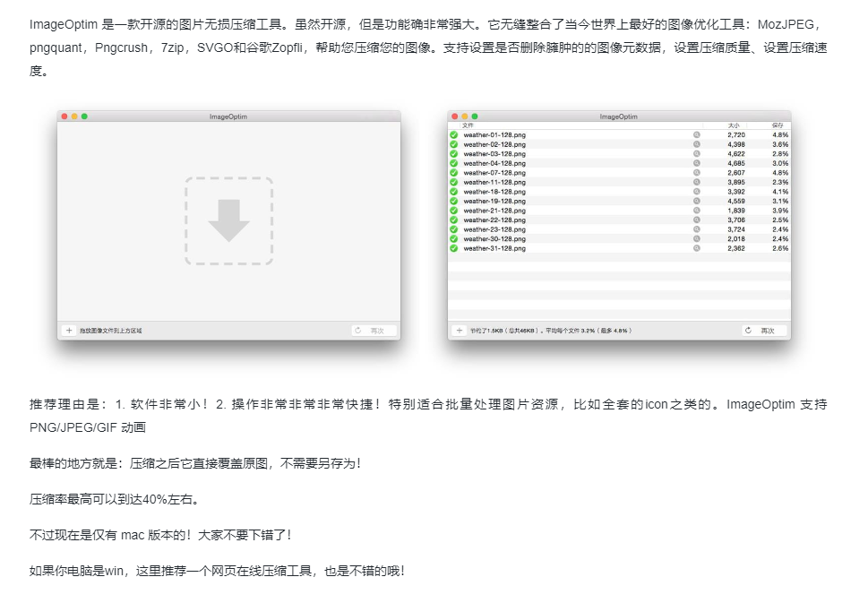Reveal weather-19-128.png using its magnifier icon
This screenshot has height=603, width=868.
click(x=696, y=201)
